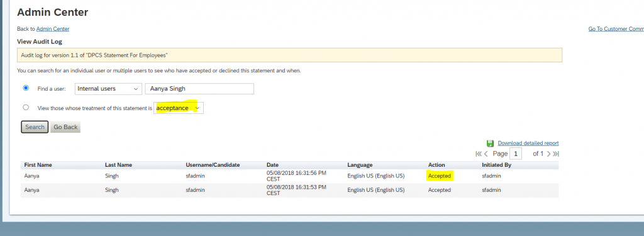Screen dimensions: 644x236
Task: Go to last page pagination arrow
Action: [x=556, y=154]
